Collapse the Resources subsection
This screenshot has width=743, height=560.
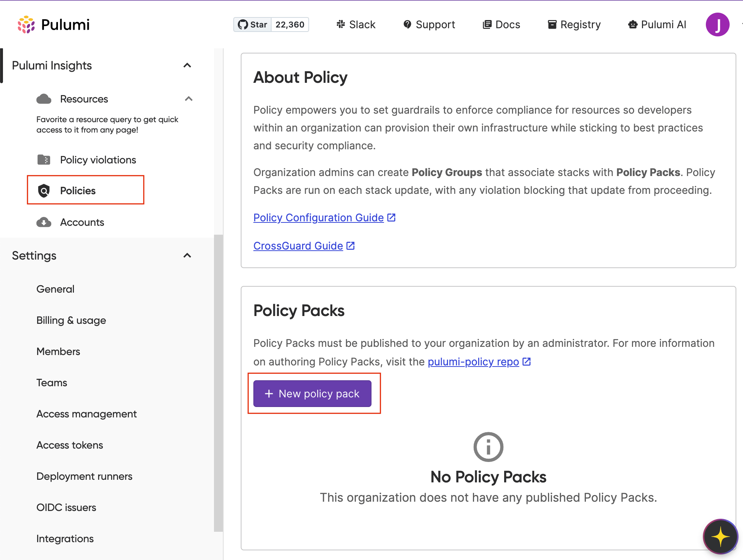[189, 99]
